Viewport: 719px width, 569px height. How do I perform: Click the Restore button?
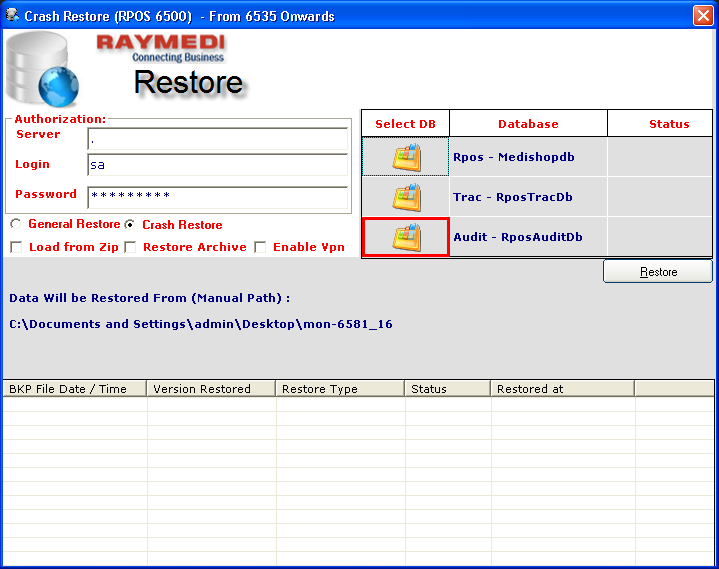pos(658,271)
